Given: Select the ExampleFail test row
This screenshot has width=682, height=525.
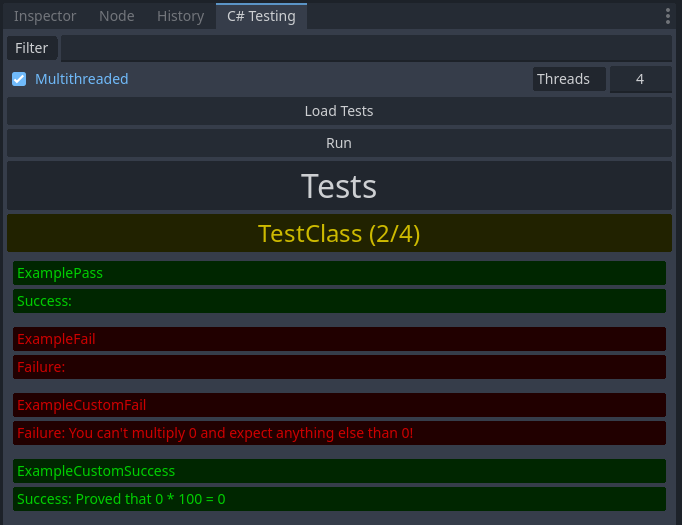Looking at the screenshot, I should coord(339,339).
